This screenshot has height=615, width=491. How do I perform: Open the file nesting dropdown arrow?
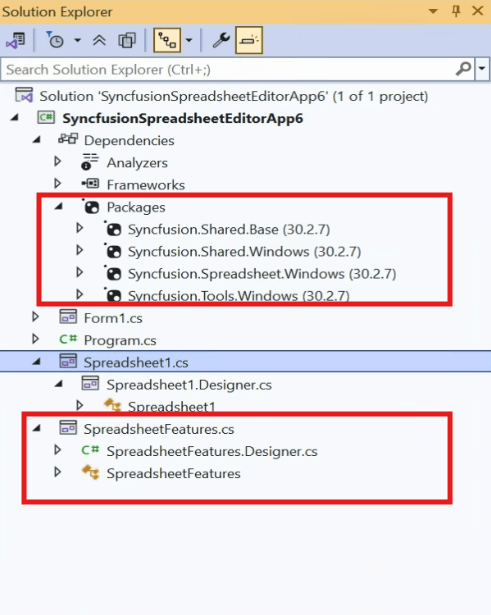(189, 40)
